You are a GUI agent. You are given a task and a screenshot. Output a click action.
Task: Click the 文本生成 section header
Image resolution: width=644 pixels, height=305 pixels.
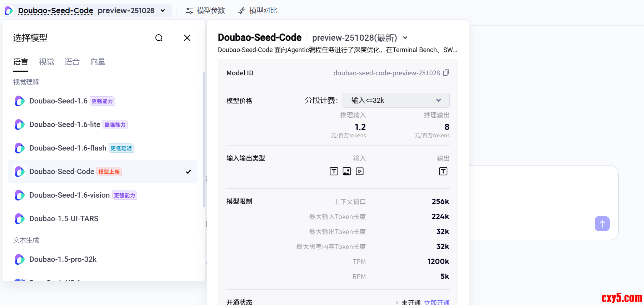tap(26, 240)
